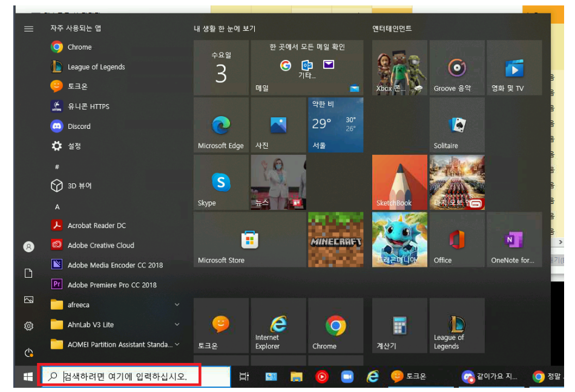
Task: Open the 드래곤 매니아 game tile
Action: pyautogui.click(x=399, y=240)
